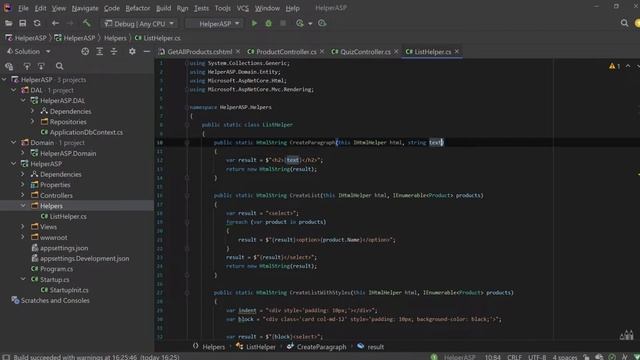Click CreateParagraph in the bottom breadcrumb
Screen dimensions: 640x360
tap(317, 347)
